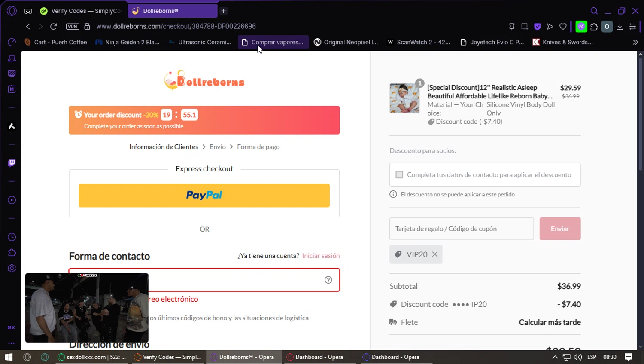644x364 pixels.
Task: Tick the Completa tus datos checkbox
Action: 399,175
